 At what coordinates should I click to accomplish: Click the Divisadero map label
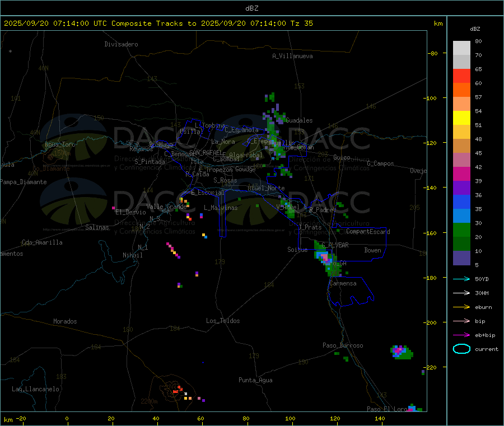pos(121,44)
